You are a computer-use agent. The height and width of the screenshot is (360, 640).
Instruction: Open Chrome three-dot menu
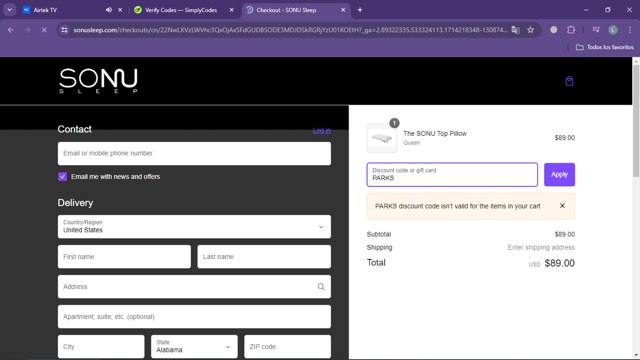(x=630, y=30)
